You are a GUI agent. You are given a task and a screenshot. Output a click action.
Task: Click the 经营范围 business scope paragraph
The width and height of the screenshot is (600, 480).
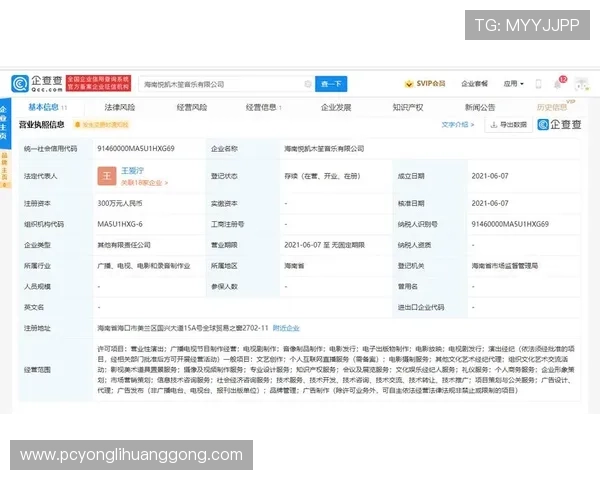pos(336,370)
